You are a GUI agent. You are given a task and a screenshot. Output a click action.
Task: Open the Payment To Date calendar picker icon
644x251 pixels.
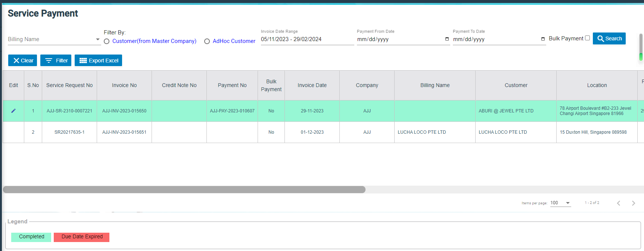pos(543,39)
